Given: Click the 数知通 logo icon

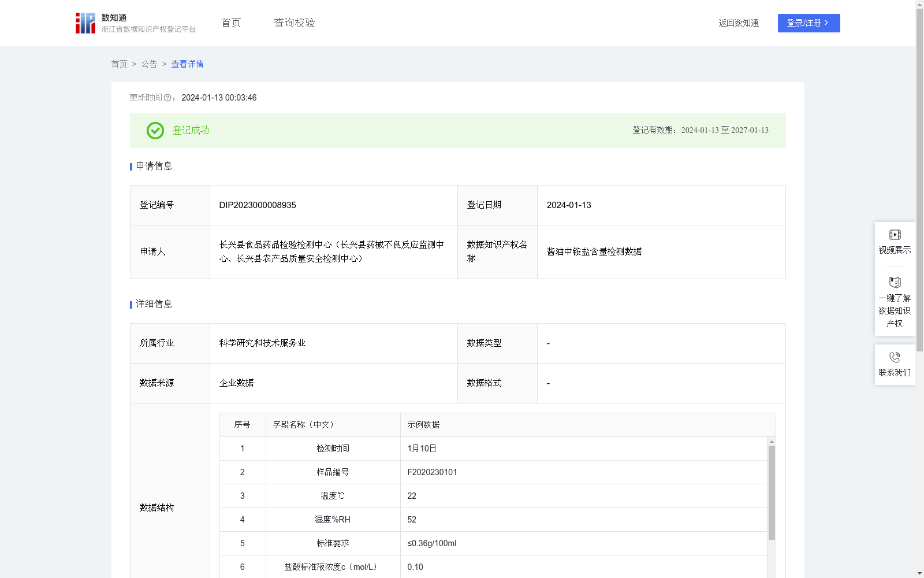Looking at the screenshot, I should [85, 23].
